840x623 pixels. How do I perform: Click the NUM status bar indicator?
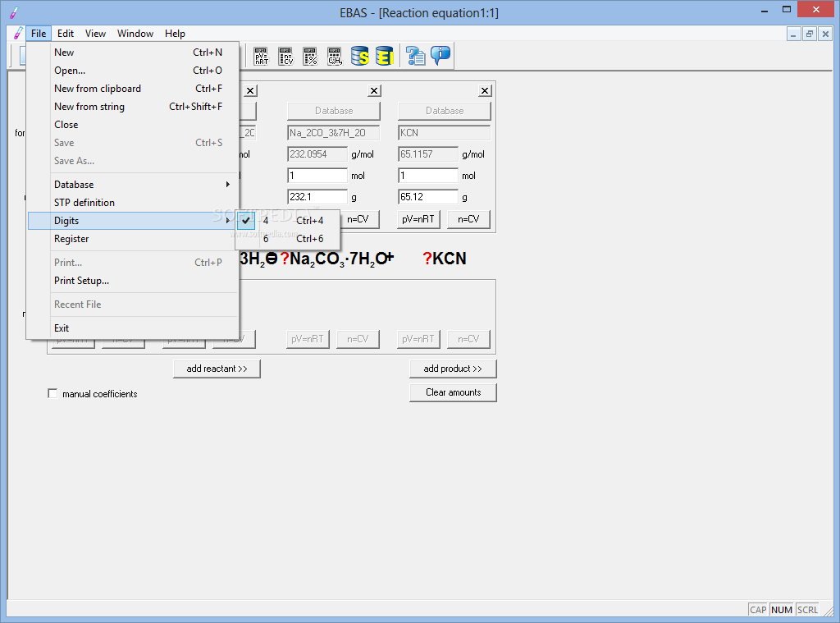[782, 610]
